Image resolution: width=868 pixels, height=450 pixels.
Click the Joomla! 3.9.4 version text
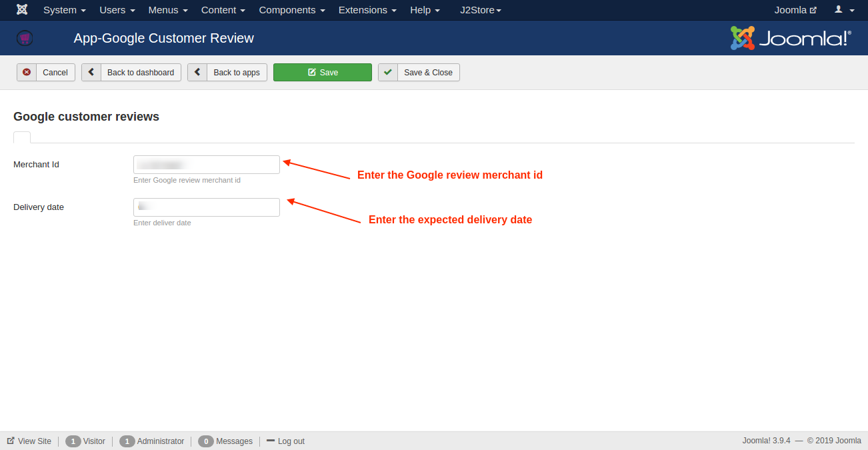pyautogui.click(x=766, y=441)
